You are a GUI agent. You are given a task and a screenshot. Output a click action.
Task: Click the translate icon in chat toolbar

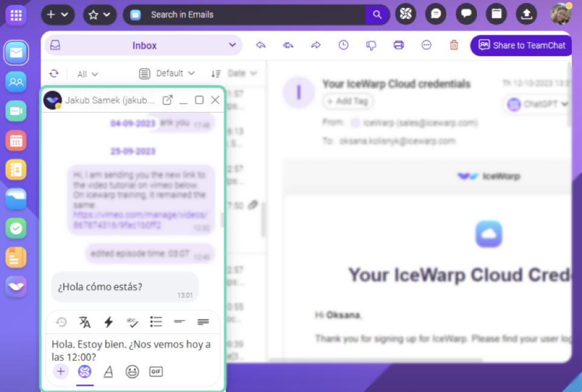[85, 322]
